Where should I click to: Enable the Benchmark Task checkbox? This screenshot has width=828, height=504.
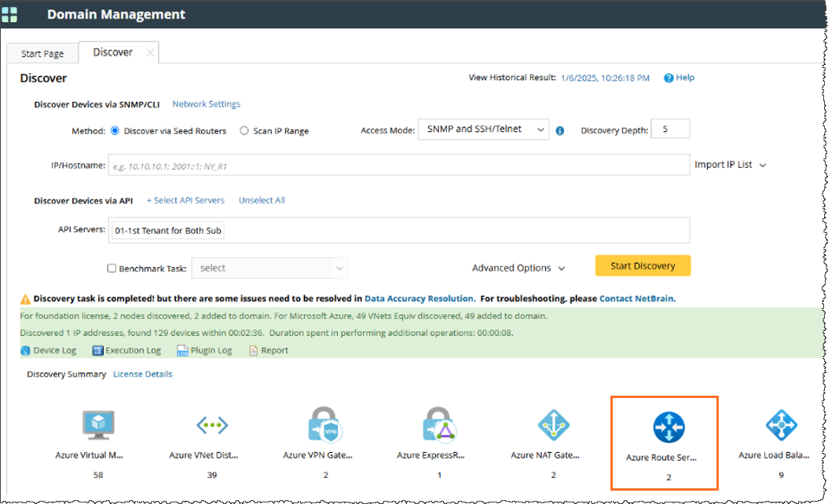pyautogui.click(x=112, y=268)
